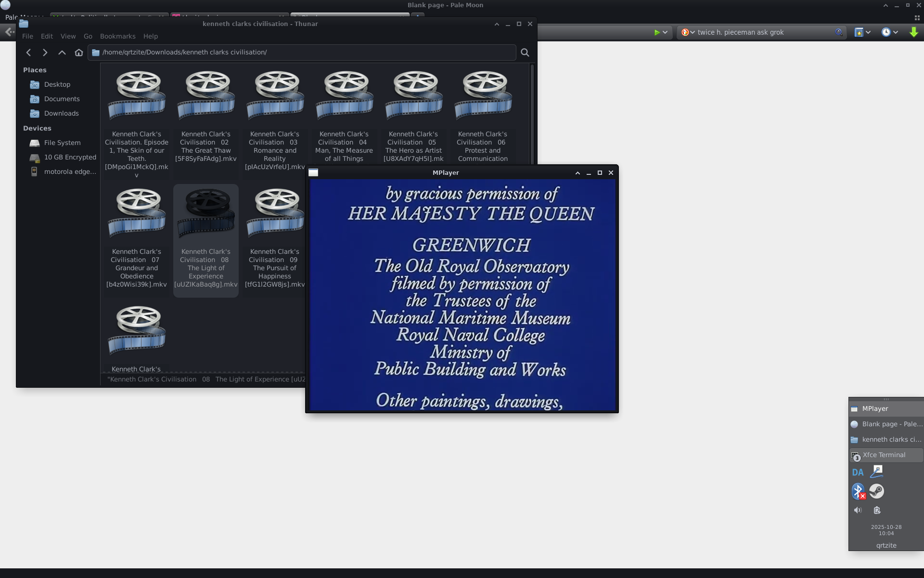This screenshot has width=924, height=578.
Task: Click the Pale Moon search text box
Action: point(763,32)
